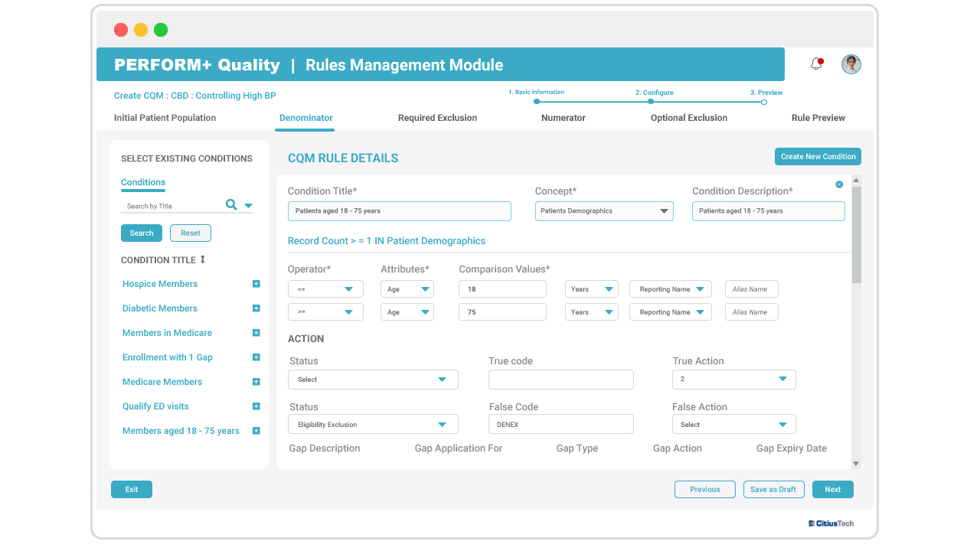Add Qualify ED visits with plus icon

tap(256, 406)
